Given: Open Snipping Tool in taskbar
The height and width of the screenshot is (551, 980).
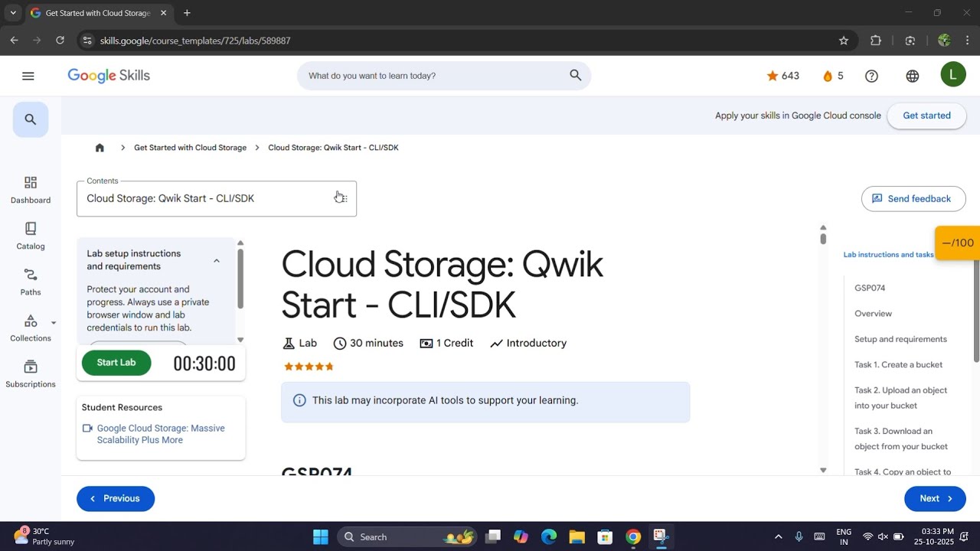Looking at the screenshot, I should pyautogui.click(x=661, y=536).
